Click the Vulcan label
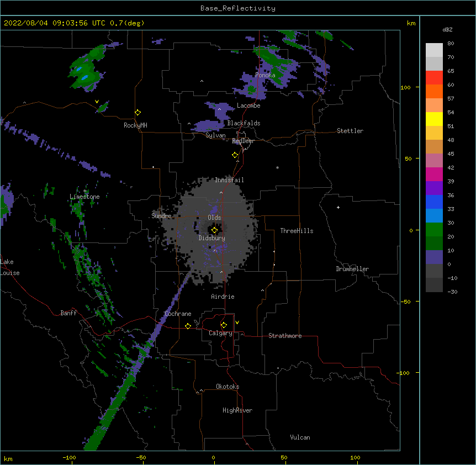 [300, 437]
